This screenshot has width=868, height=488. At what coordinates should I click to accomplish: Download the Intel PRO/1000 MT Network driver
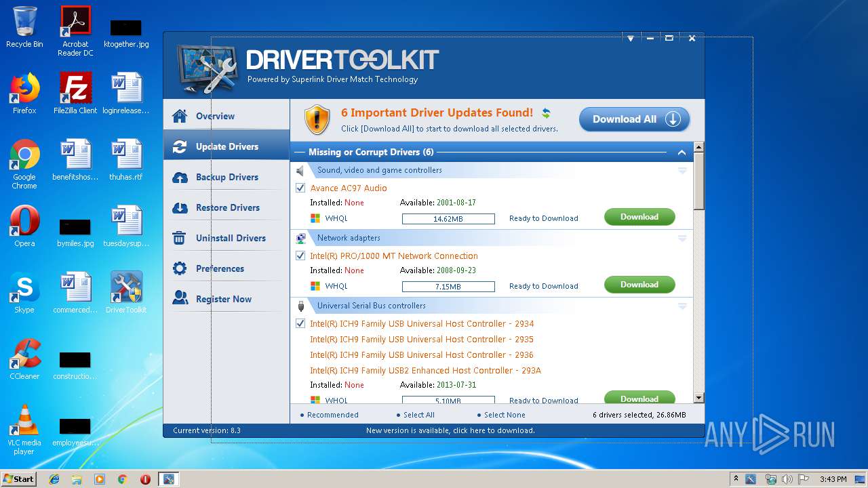tap(639, 285)
